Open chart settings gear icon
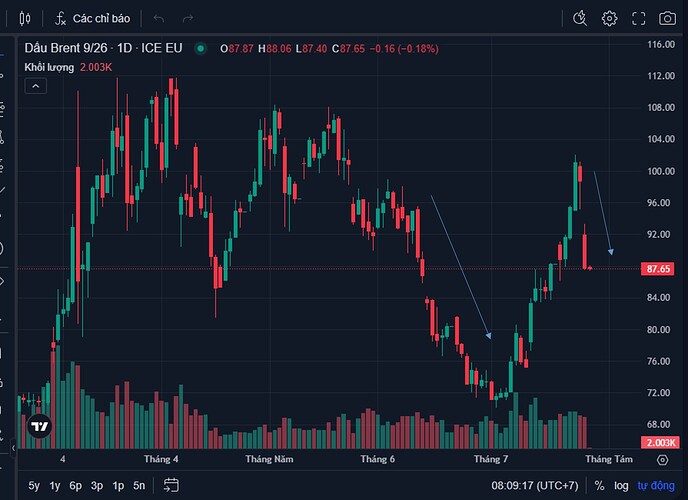This screenshot has width=688, height=500. coord(609,18)
